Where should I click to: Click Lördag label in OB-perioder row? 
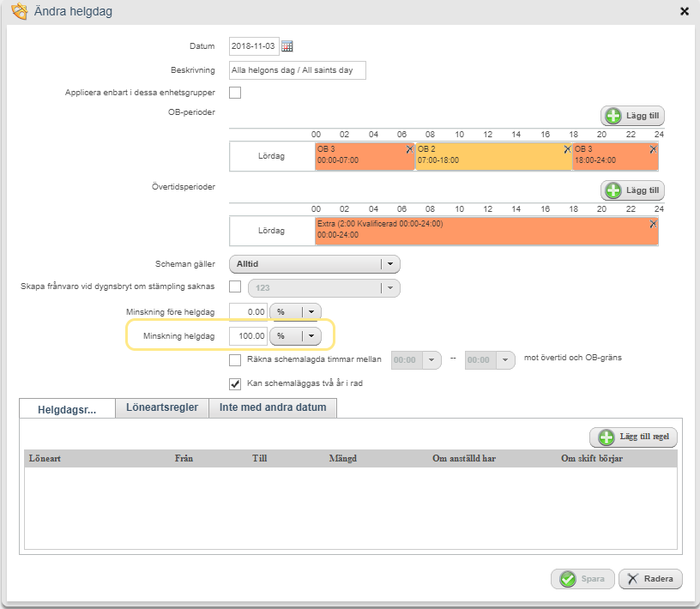(271, 156)
